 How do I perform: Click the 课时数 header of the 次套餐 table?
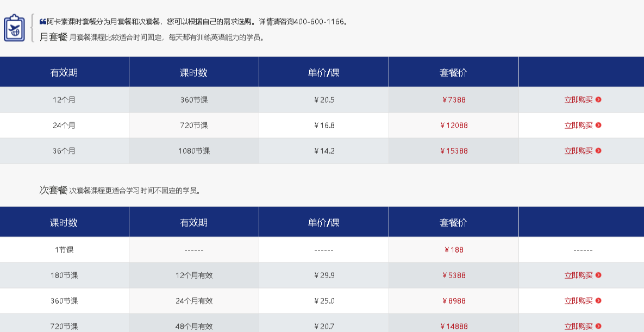pyautogui.click(x=64, y=221)
